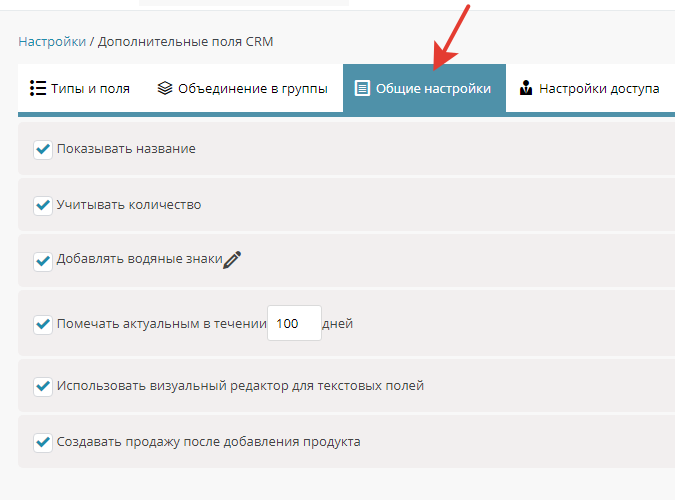Toggle the Учитывать количество checkbox
Image resolution: width=675 pixels, height=500 pixels.
click(43, 205)
